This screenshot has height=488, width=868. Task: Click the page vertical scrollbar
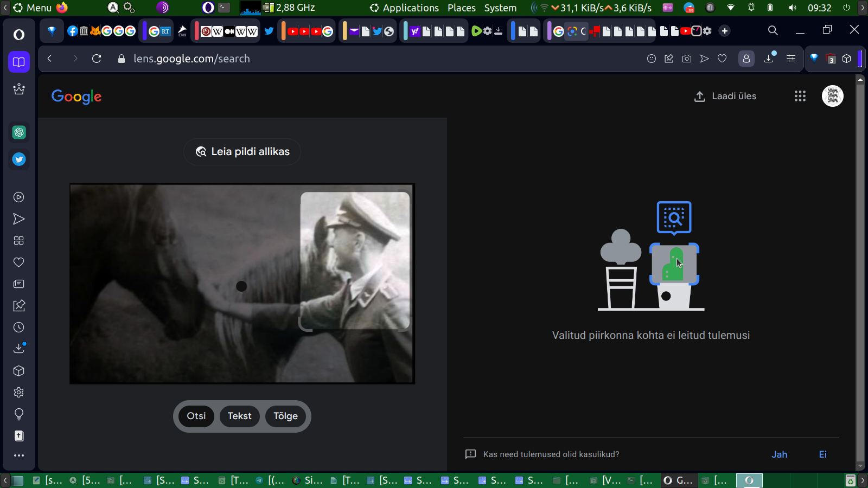point(860,272)
